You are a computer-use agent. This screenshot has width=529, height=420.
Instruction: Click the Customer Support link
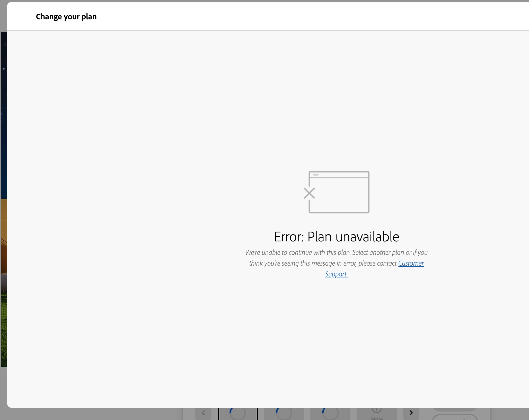pyautogui.click(x=411, y=263)
